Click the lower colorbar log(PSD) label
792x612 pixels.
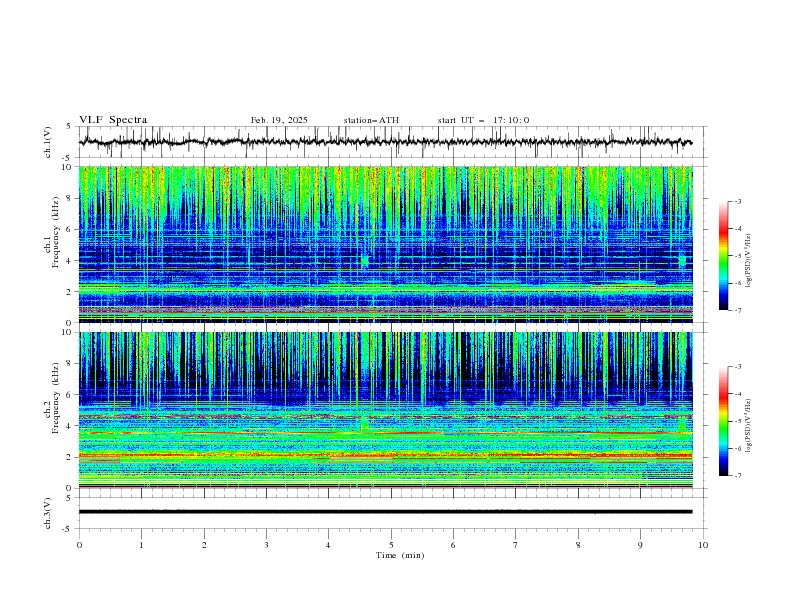pos(749,425)
